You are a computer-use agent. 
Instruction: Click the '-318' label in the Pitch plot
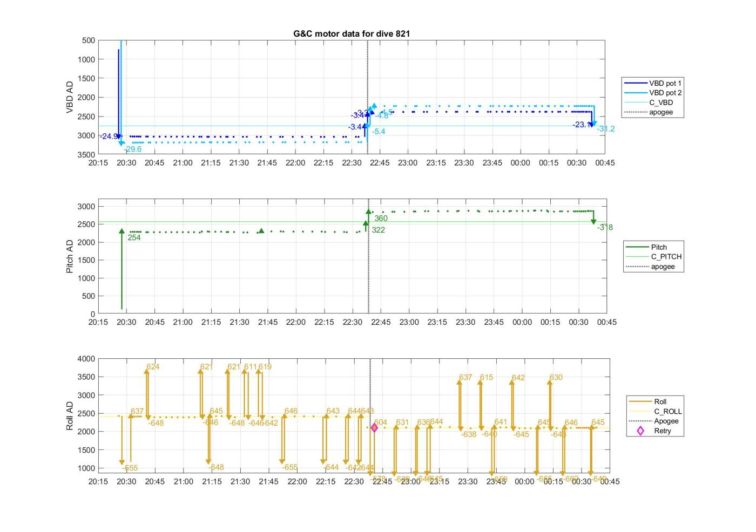coord(605,228)
